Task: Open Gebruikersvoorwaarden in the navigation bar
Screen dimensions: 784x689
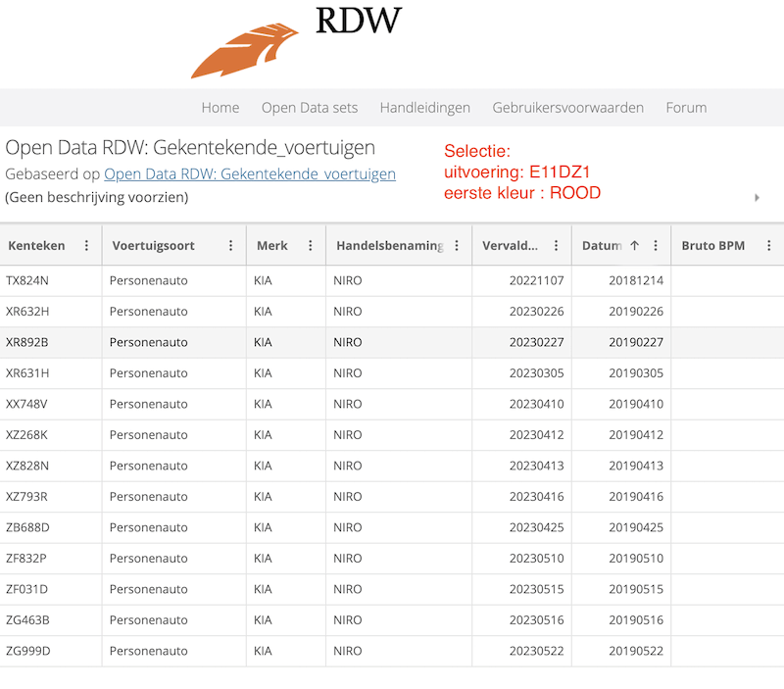Action: click(x=568, y=108)
